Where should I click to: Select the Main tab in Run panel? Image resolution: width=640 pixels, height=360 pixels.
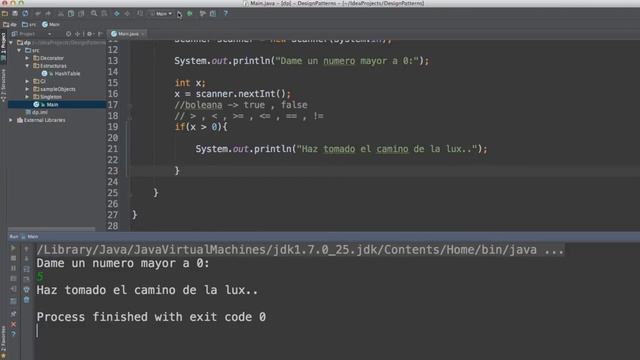click(30, 236)
